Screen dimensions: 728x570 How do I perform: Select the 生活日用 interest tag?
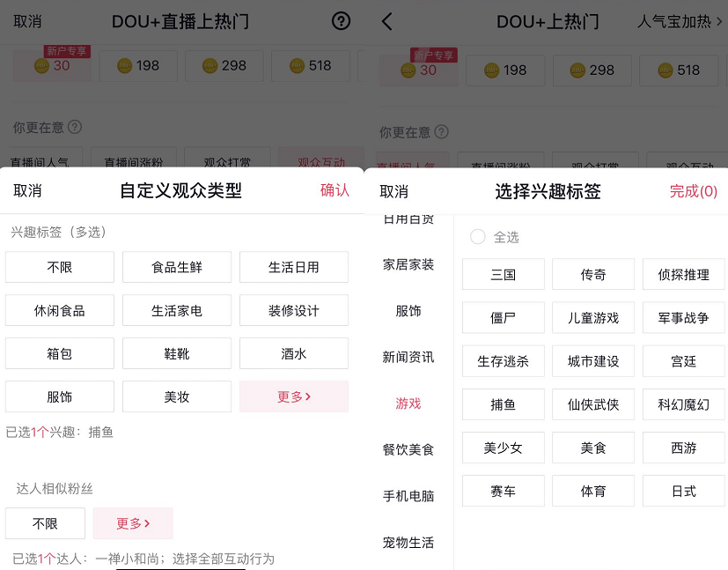(294, 267)
